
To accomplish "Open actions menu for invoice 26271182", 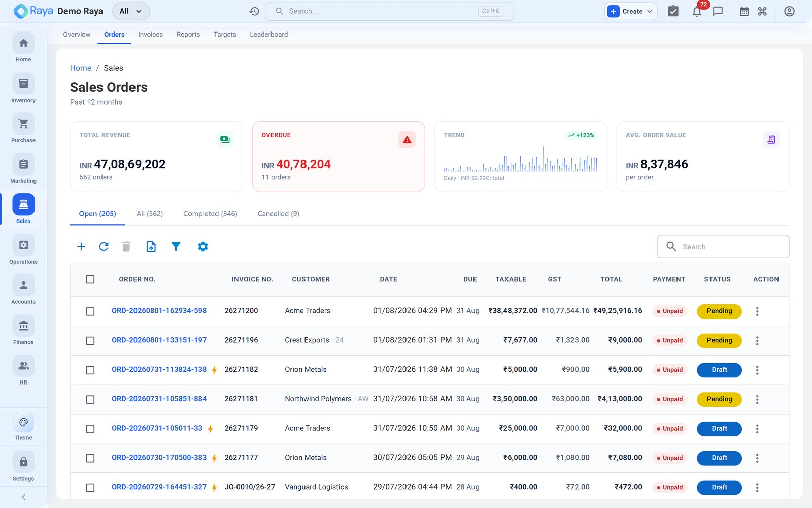I will tap(757, 370).
